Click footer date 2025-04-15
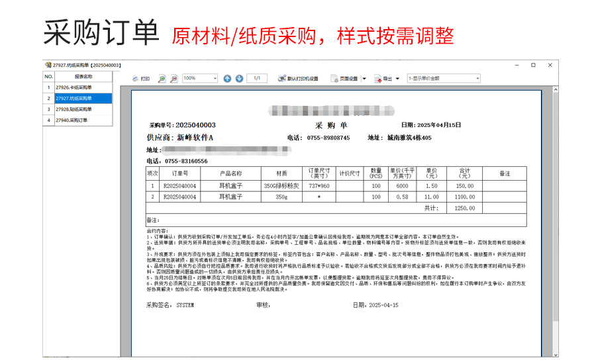The width and height of the screenshot is (596, 364). tap(384, 305)
